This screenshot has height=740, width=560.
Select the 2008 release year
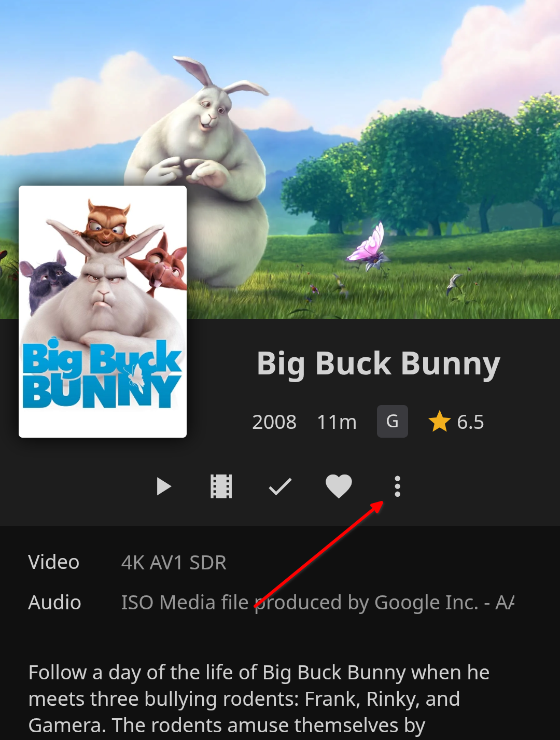[274, 422]
